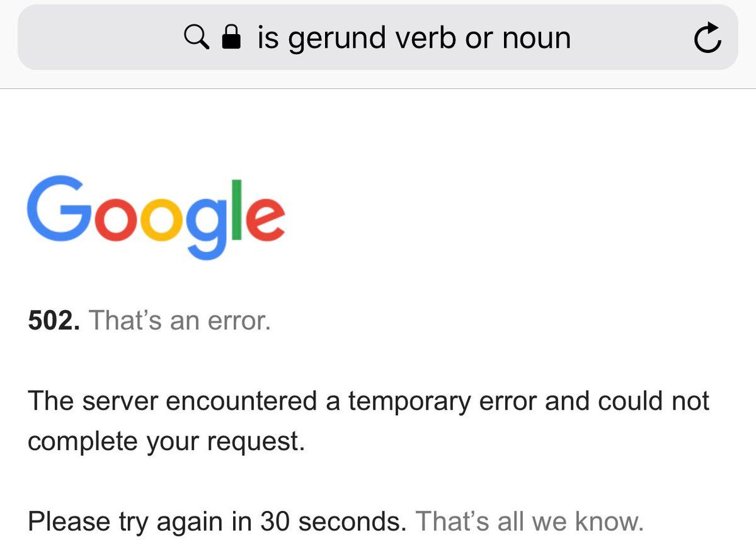
Task: Click the final red e in Google logo
Action: pos(263,220)
